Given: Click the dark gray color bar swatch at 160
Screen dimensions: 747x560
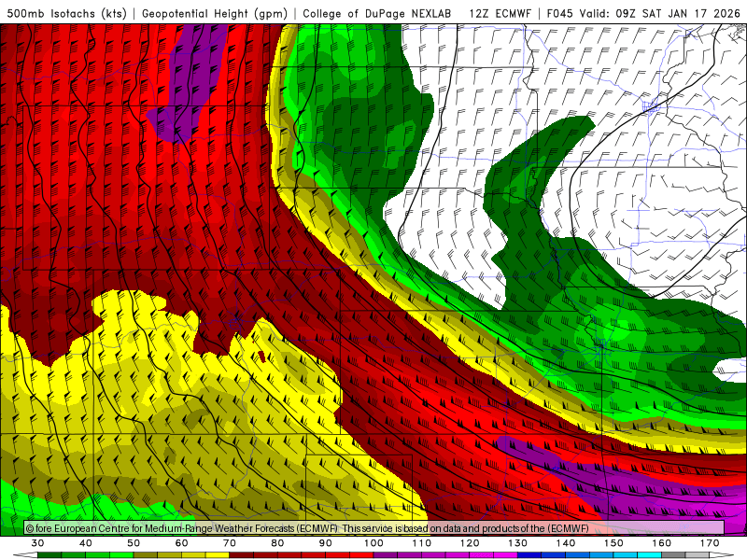Looking at the screenshot, I should tap(673, 555).
